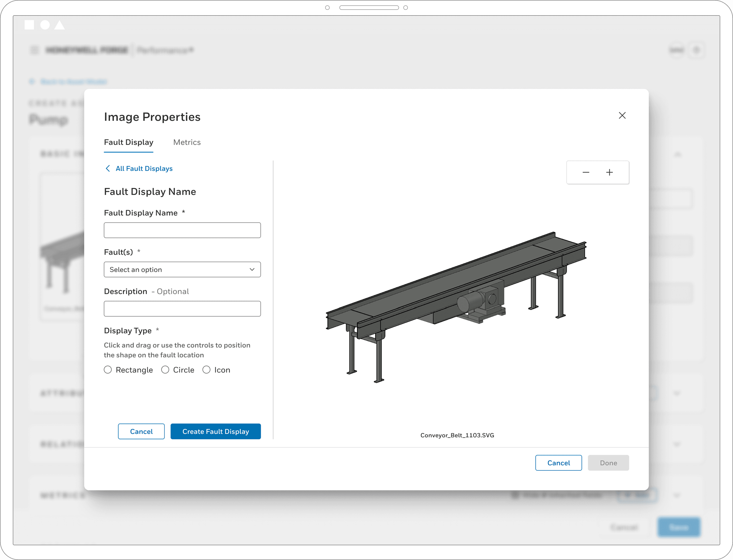733x560 pixels.
Task: Cancel the fault display form
Action: (141, 431)
